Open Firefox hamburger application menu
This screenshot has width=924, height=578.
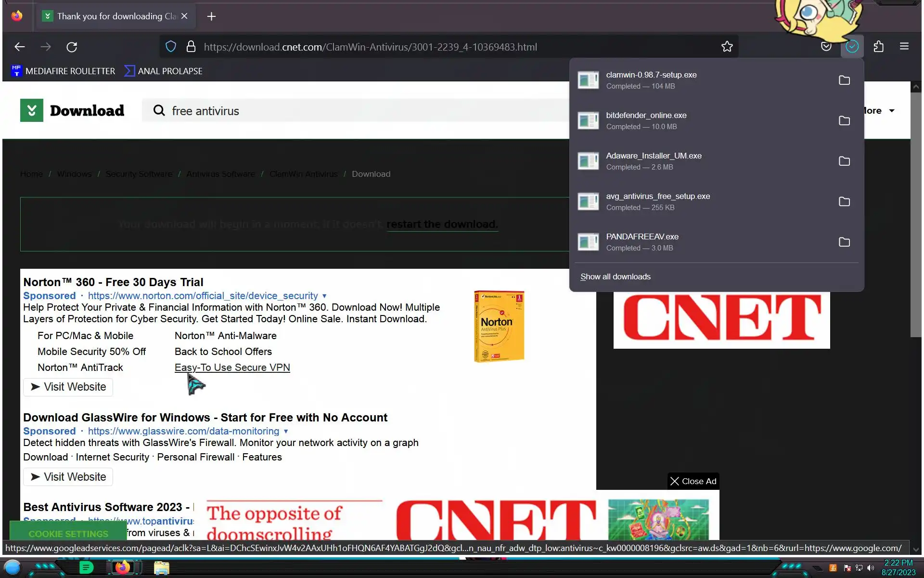tap(904, 47)
